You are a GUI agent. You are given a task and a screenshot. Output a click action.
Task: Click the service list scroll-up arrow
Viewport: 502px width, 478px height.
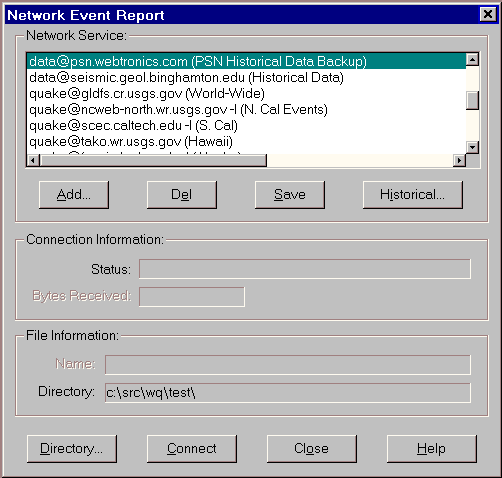tap(472, 60)
